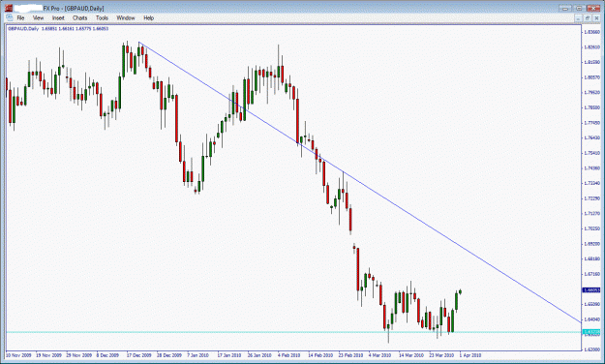The height and width of the screenshot is (364, 605).
Task: Restore the inner GBPAUD chart window
Action: pyautogui.click(x=587, y=18)
